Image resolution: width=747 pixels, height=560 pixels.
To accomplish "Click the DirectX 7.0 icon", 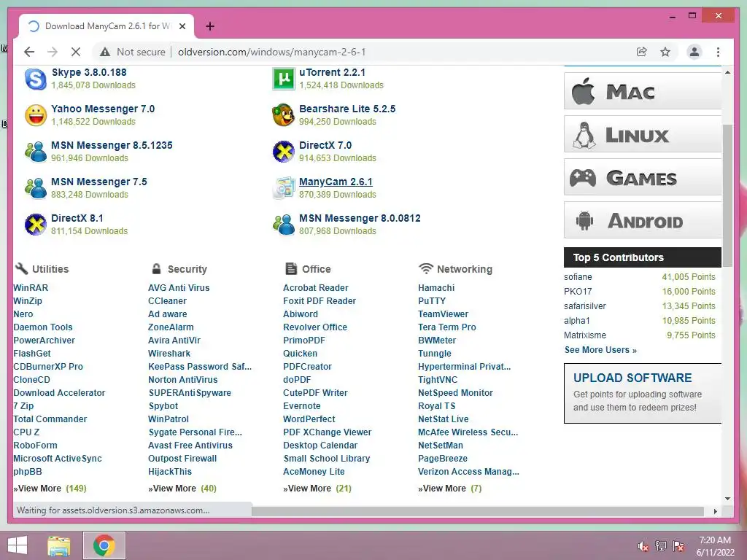I will 284,152.
